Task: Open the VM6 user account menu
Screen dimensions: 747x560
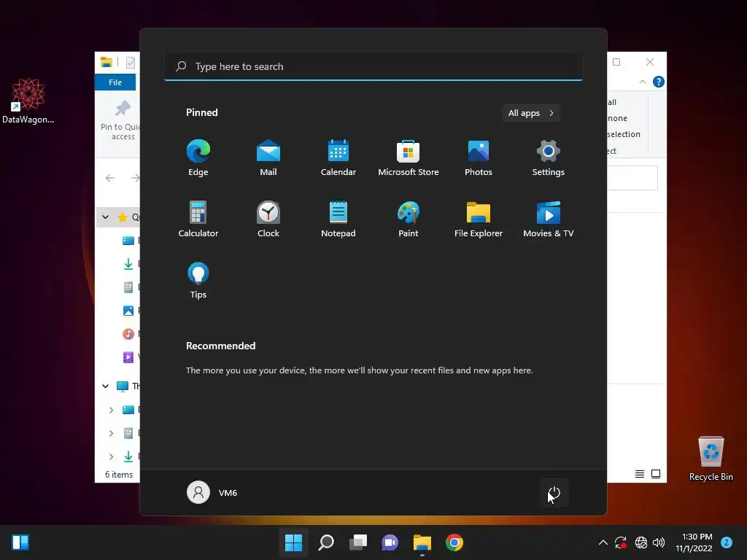Action: (212, 492)
